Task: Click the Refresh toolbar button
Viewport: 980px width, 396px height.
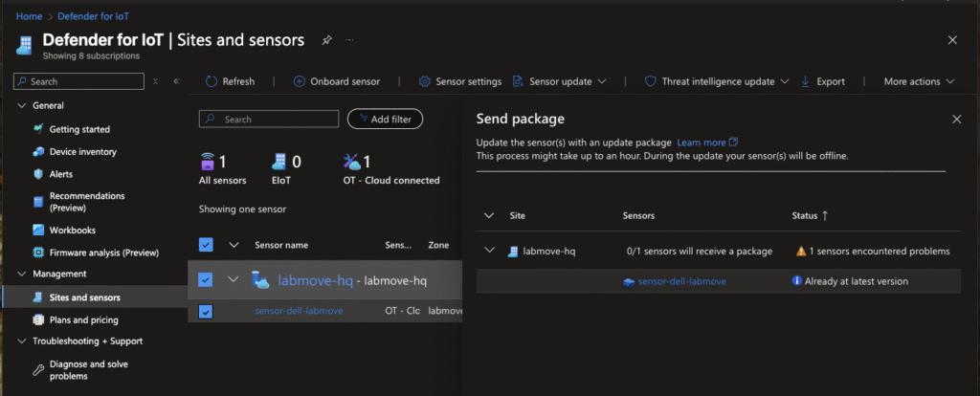Action: 230,81
